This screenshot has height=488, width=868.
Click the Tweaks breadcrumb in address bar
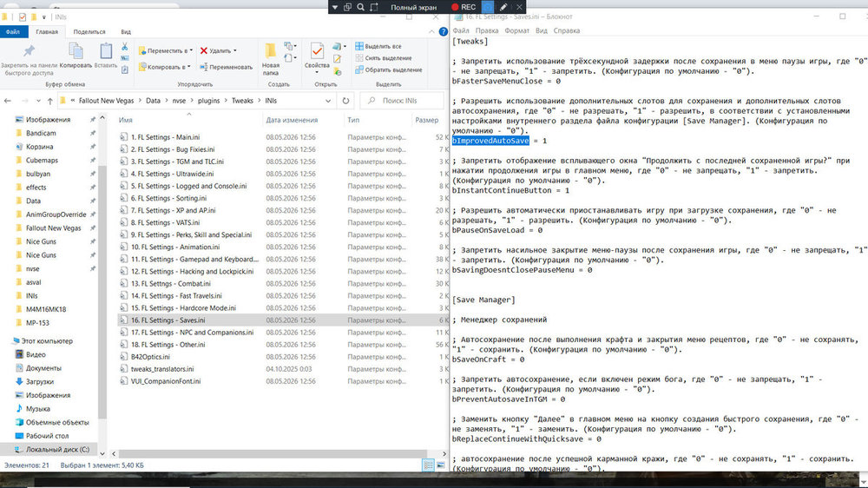pyautogui.click(x=242, y=101)
